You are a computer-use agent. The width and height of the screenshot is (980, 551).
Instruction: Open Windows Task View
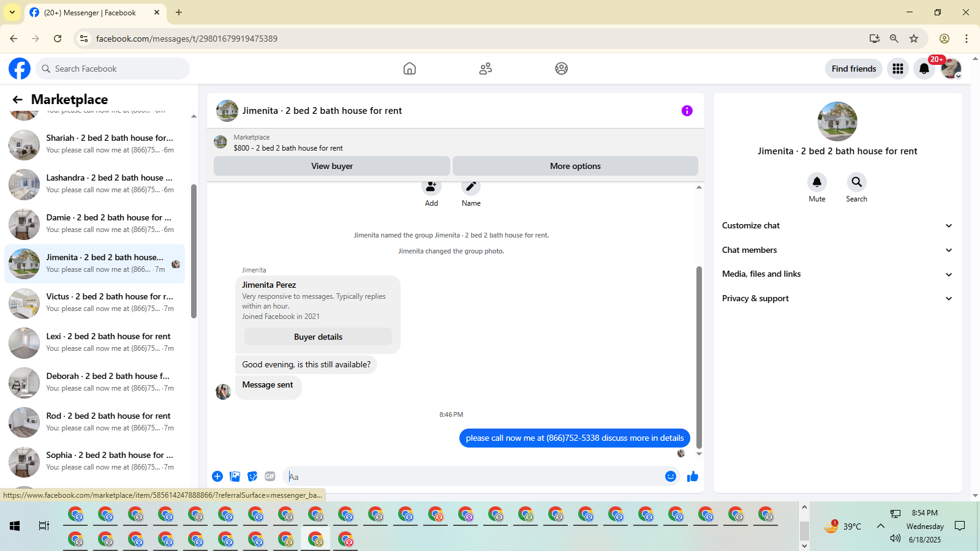(x=44, y=526)
